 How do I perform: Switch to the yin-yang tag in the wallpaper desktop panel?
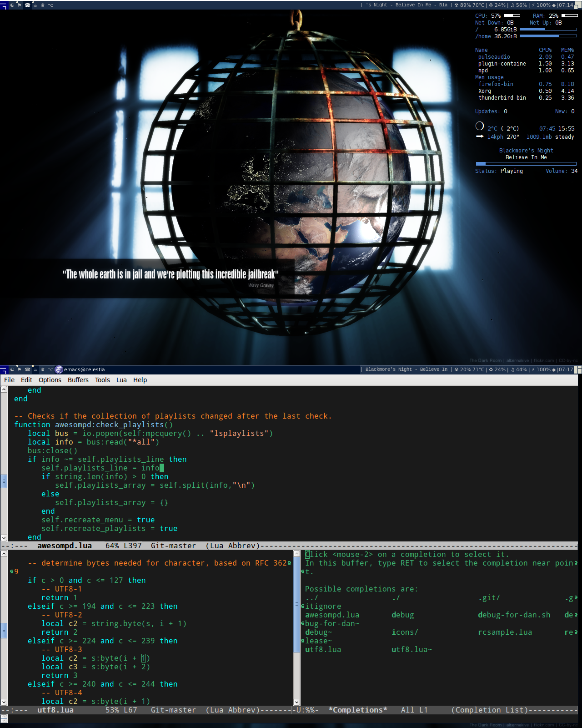tap(12, 5)
